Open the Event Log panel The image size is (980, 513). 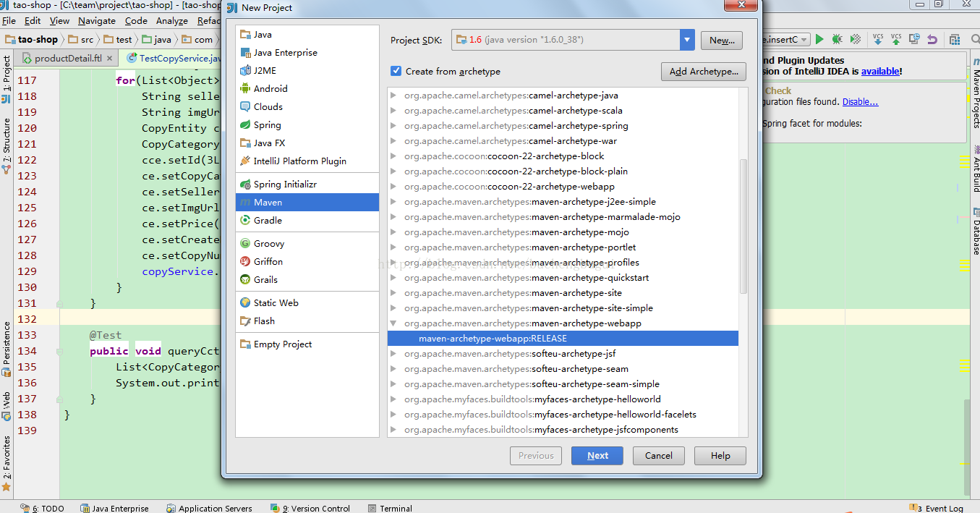pyautogui.click(x=937, y=508)
